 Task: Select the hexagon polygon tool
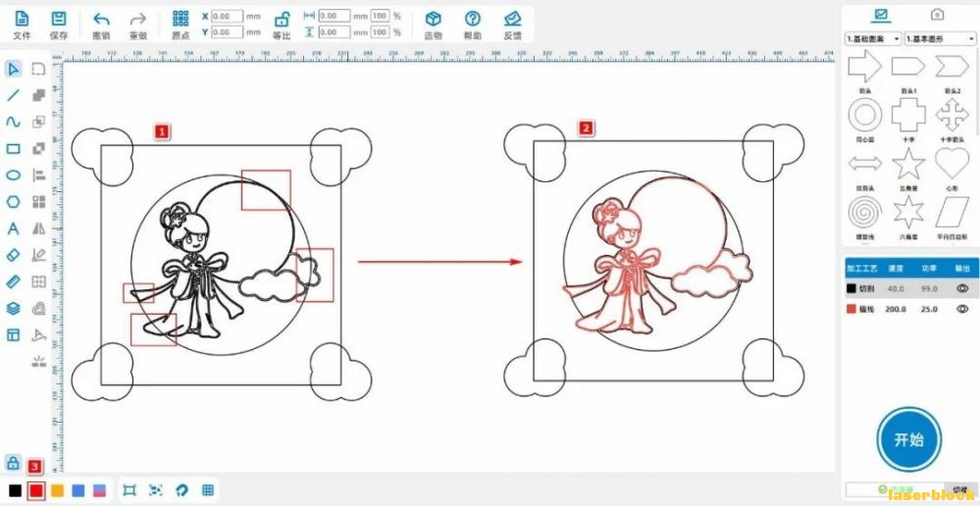(13, 202)
